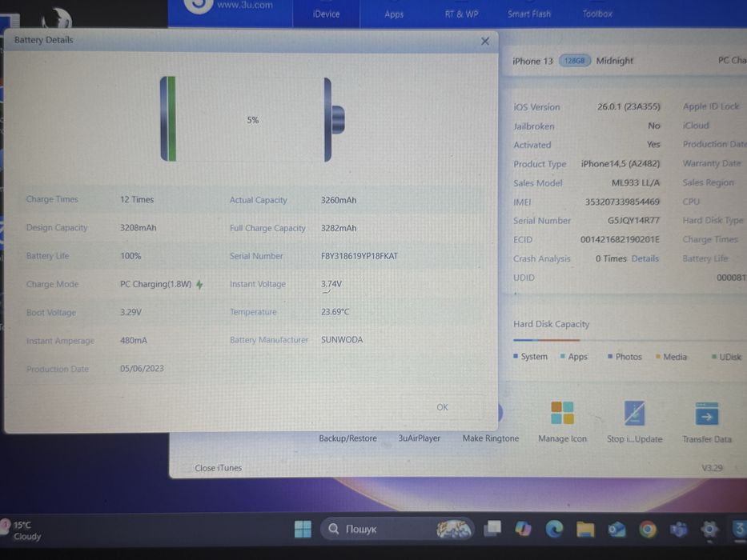Image resolution: width=747 pixels, height=560 pixels.
Task: Click the Apps legend item
Action: pos(574,357)
